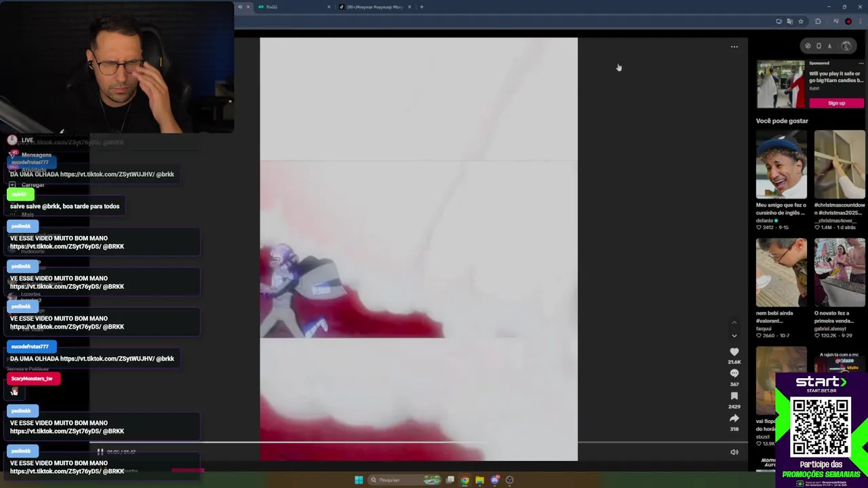Open a new browser tab with plus
Screen dimensions: 868x488
pyautogui.click(x=421, y=7)
